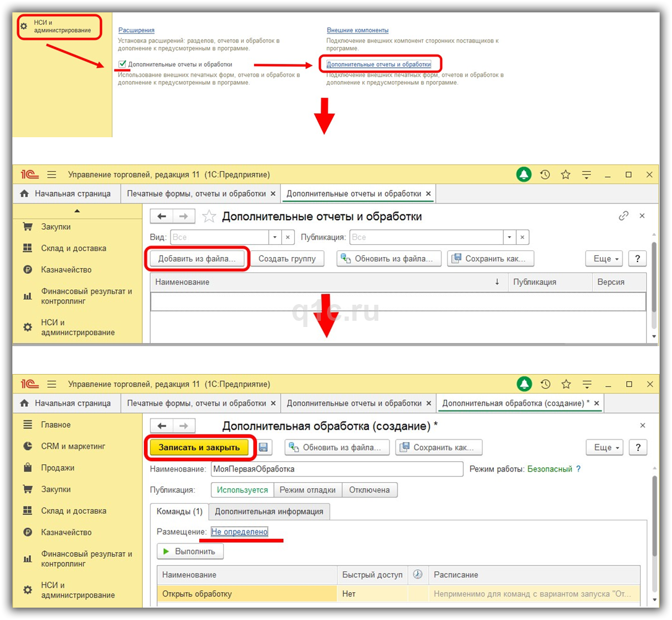Open help in the list form
The image size is (672, 620).
pyautogui.click(x=637, y=259)
